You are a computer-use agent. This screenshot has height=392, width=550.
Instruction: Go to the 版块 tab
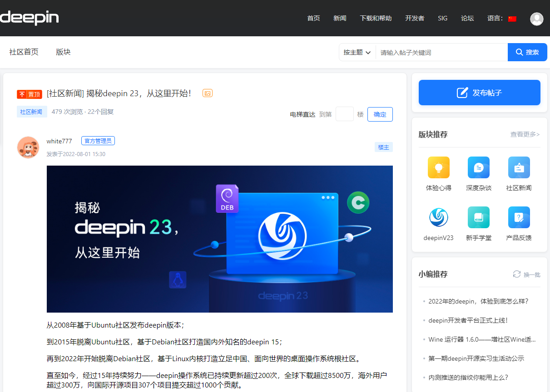(63, 52)
